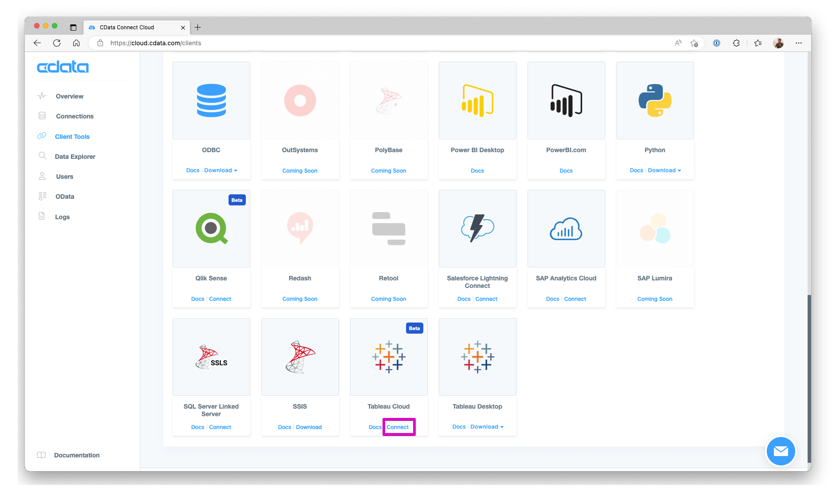
Task: Expand the ODBC Download dropdown
Action: click(221, 170)
